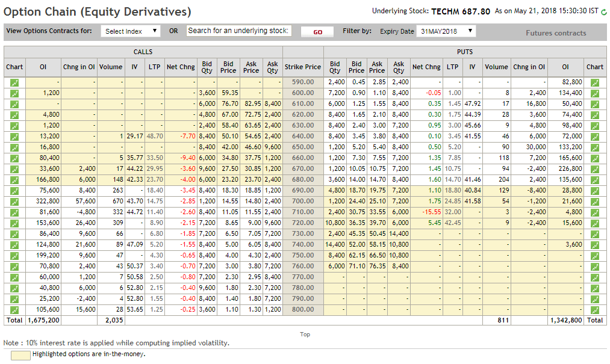Open calls chart icon for strike 600.00
This screenshot has height=364, width=610.
[x=14, y=93]
